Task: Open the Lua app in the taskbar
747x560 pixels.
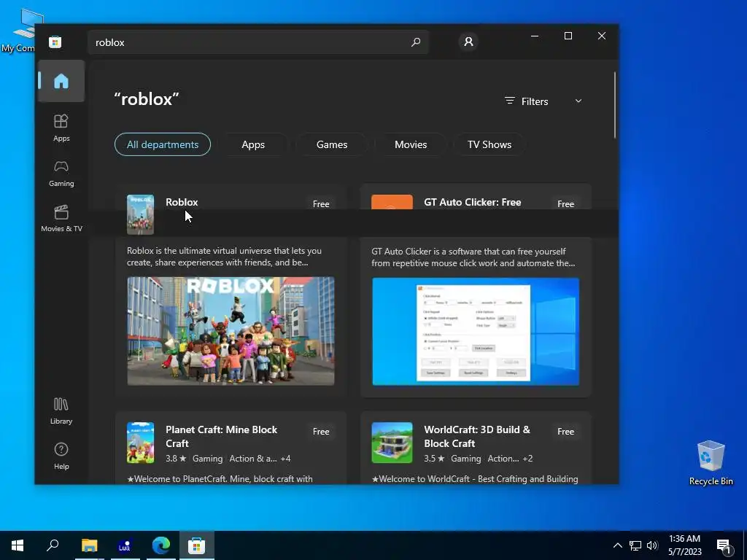Action: [x=125, y=545]
